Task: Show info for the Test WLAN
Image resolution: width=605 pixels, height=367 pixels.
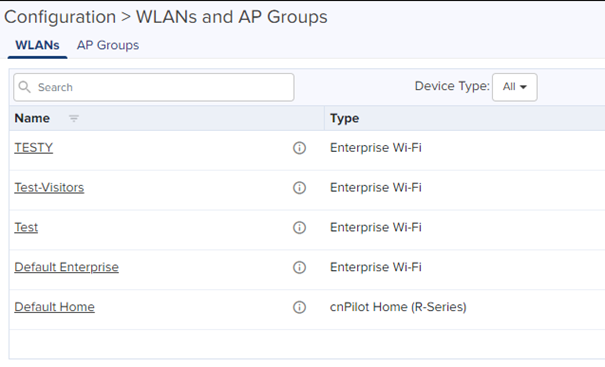Action: click(x=299, y=227)
